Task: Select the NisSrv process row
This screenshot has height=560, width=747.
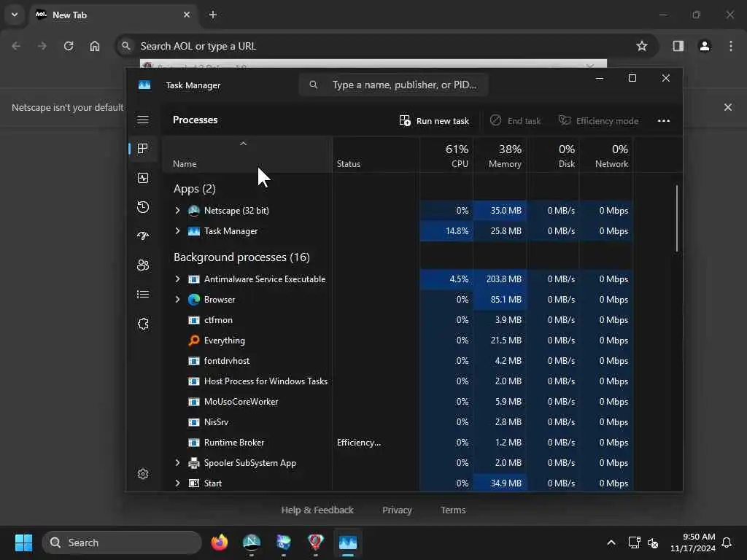Action: tap(398, 422)
